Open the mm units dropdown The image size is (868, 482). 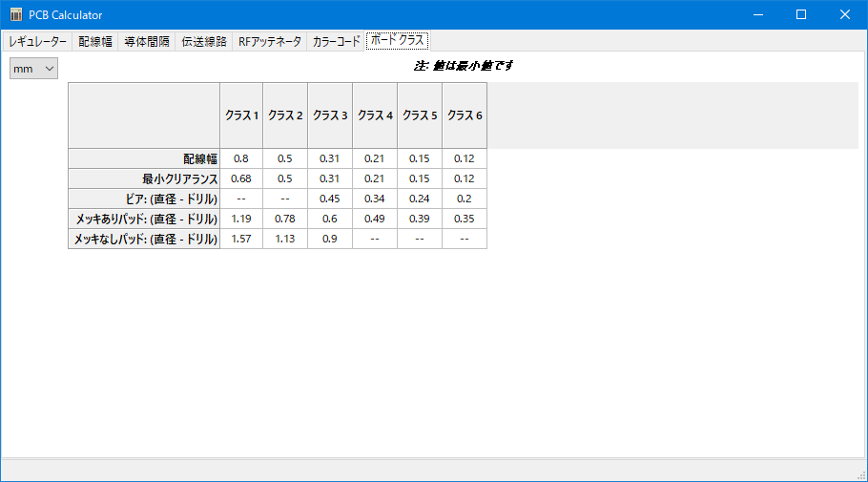(33, 69)
